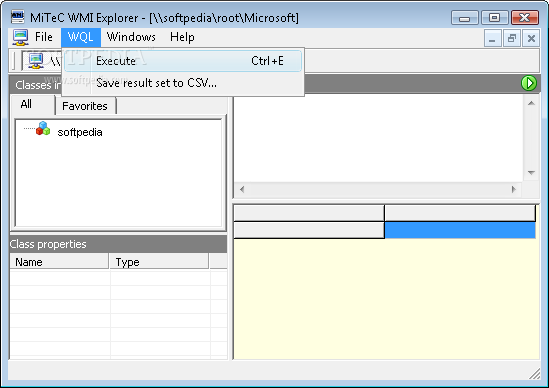The width and height of the screenshot is (549, 388).
Task: Click inside the WQL query text area
Action: coord(378,138)
